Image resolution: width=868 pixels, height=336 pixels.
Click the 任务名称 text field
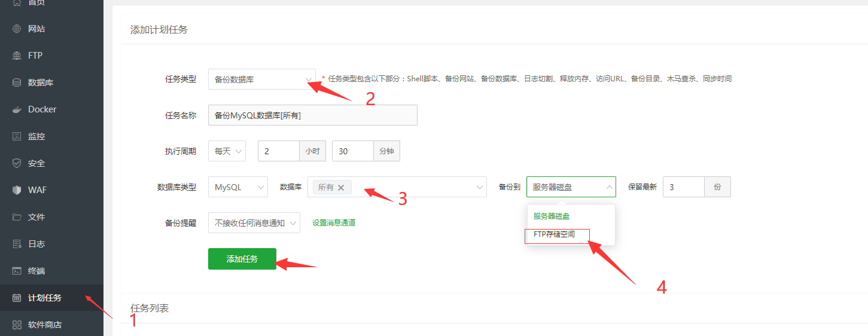coord(312,115)
